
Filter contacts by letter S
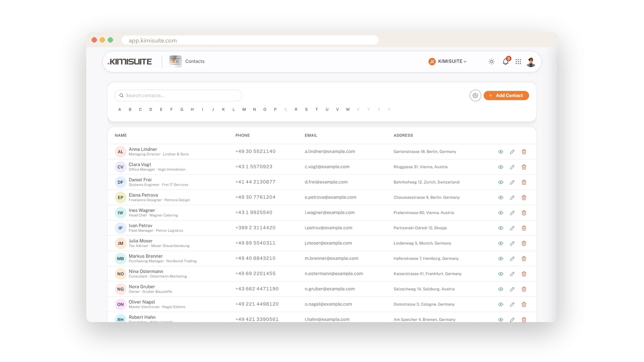coord(306,110)
